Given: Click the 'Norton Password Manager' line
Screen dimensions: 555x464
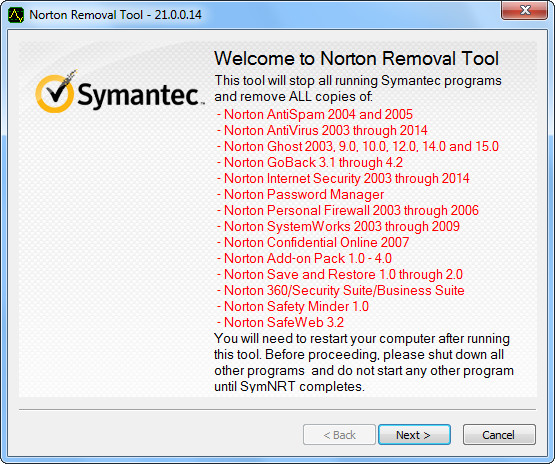Looking at the screenshot, I should pyautogui.click(x=300, y=194).
